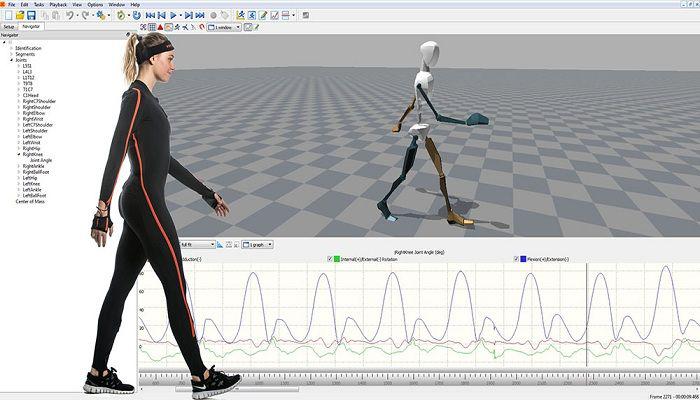Open the 1 graph dropdown
Screen dimensions: 700x400
point(257,245)
